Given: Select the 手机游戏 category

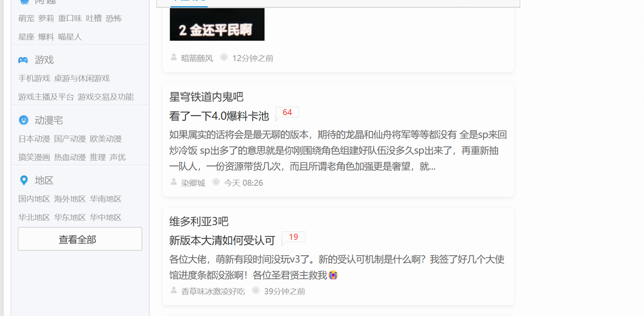Looking at the screenshot, I should pos(34,78).
